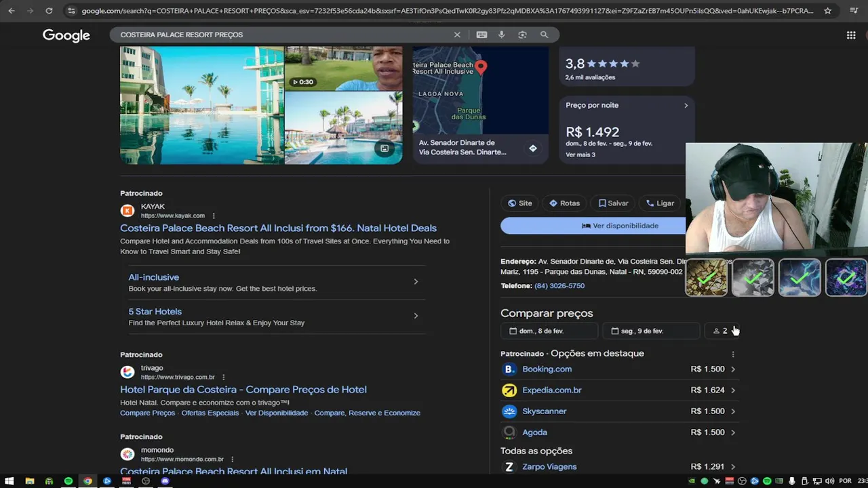Open Booking.com R$ 1.500 offer
Viewport: 868px width, 488px height.
pyautogui.click(x=619, y=369)
